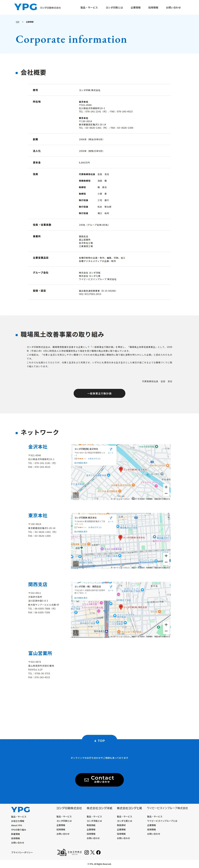Click the red pin for ヨシダ印刷(株) 関西支店
The width and height of the screenshot is (199, 868).
point(121,607)
